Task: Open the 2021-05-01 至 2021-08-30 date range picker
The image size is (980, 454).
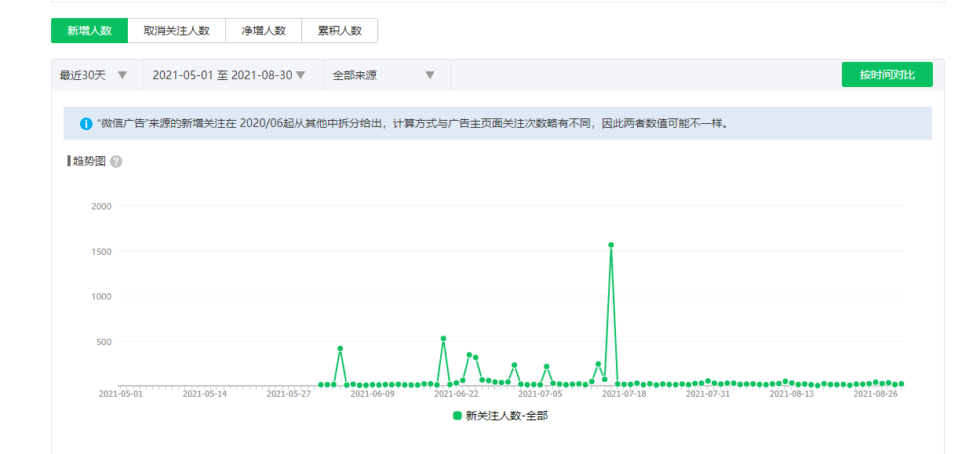Action: pos(228,75)
